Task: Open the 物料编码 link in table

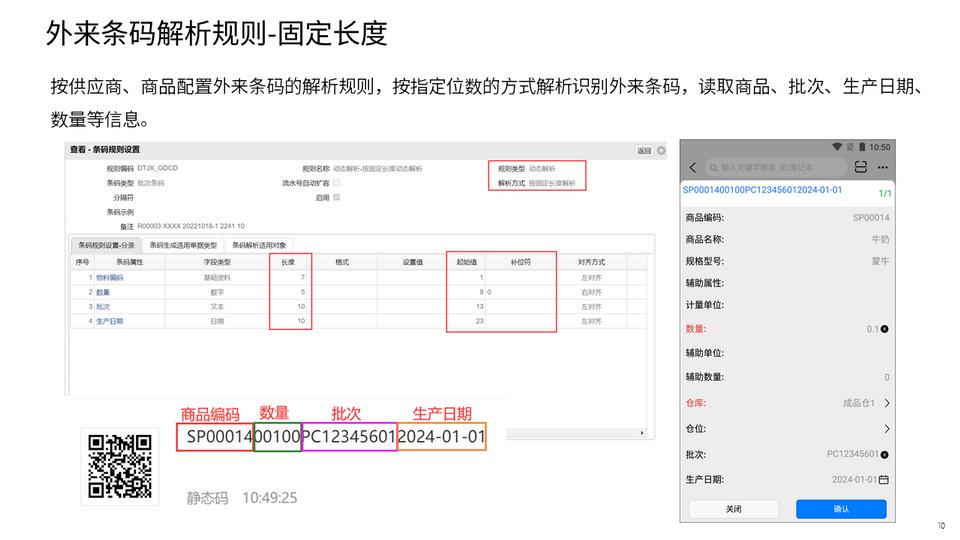Action: pyautogui.click(x=109, y=277)
